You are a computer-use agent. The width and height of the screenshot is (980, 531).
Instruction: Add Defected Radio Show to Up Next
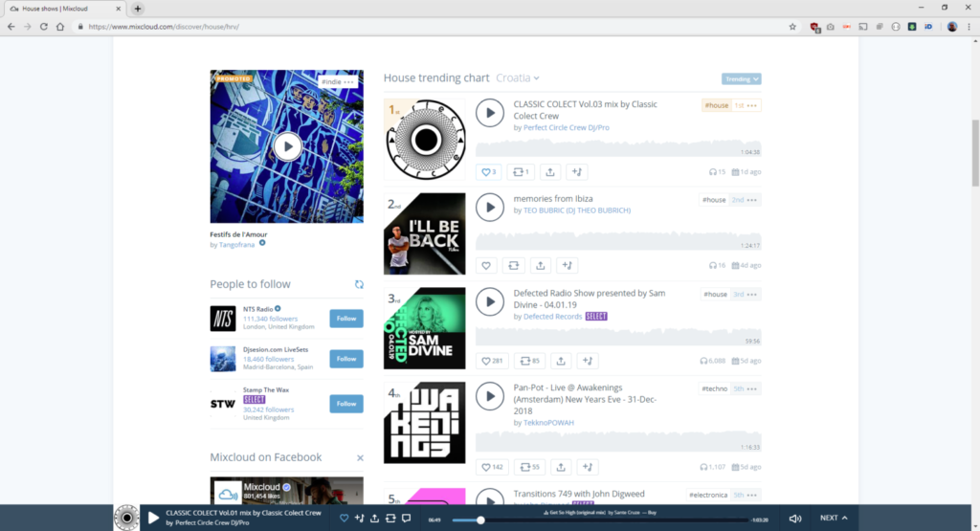[x=588, y=361]
